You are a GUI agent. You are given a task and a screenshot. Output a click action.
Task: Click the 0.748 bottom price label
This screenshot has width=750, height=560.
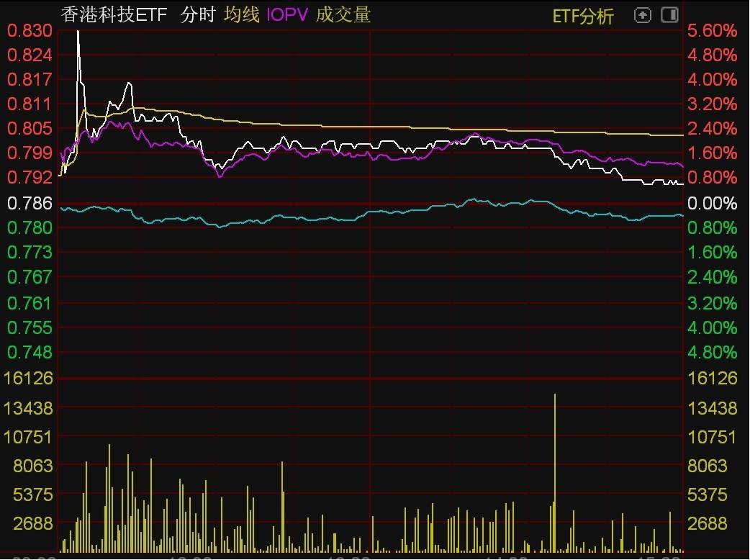click(30, 353)
